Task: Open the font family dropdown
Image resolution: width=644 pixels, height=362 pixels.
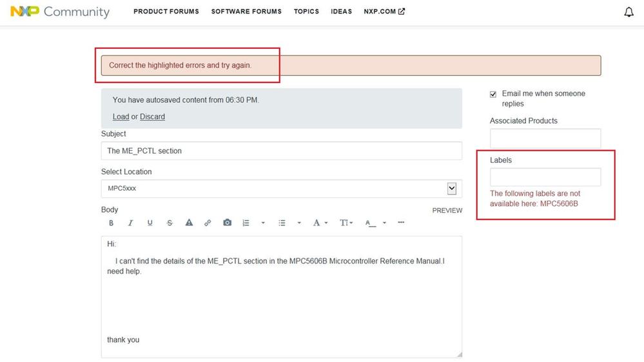Action: 320,223
